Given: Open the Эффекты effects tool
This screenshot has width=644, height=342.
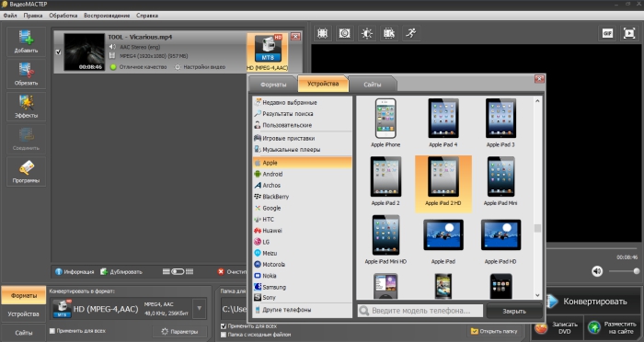Looking at the screenshot, I should (26, 107).
